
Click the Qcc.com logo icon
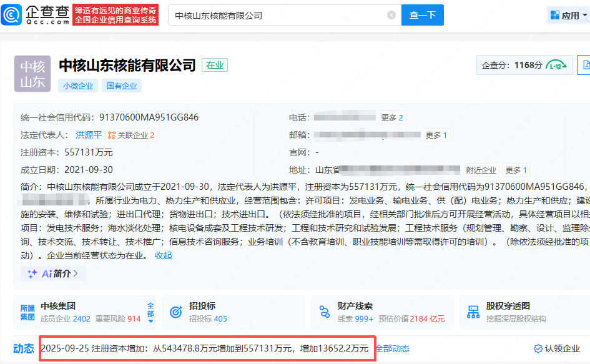point(12,15)
